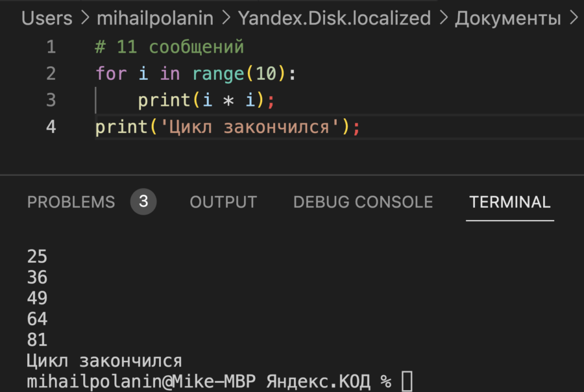Open the PROBLEMS panel tab
Screen dimensions: 584x392
click(71, 202)
